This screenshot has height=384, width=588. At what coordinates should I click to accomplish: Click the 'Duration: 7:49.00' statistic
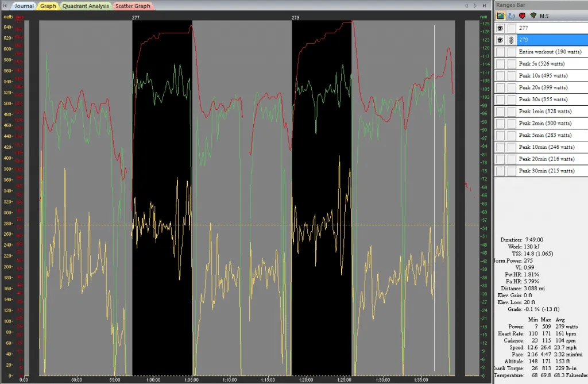click(521, 240)
